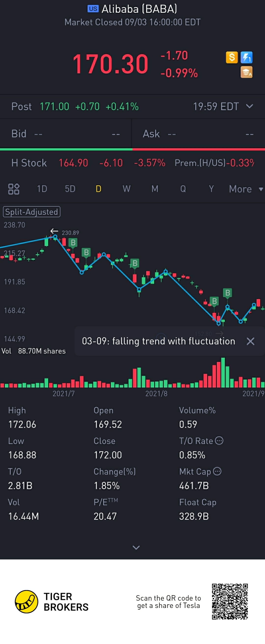Select the Q quarterly chart tab
The width and height of the screenshot is (265, 644).
[x=183, y=189]
